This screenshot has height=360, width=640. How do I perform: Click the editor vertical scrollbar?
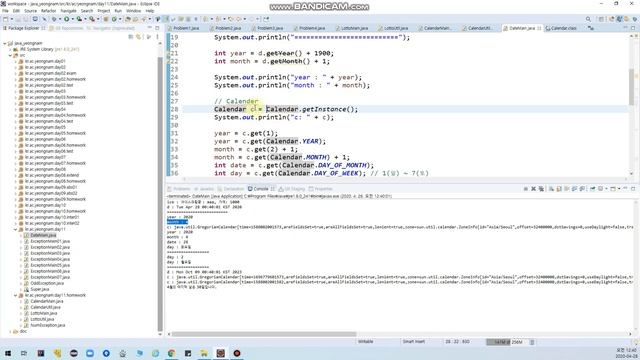631,87
